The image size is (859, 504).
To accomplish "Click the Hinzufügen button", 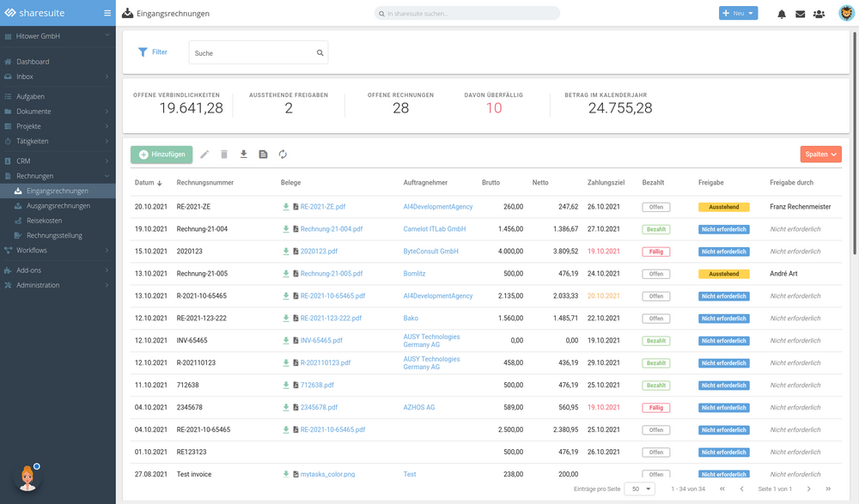I will coord(161,155).
